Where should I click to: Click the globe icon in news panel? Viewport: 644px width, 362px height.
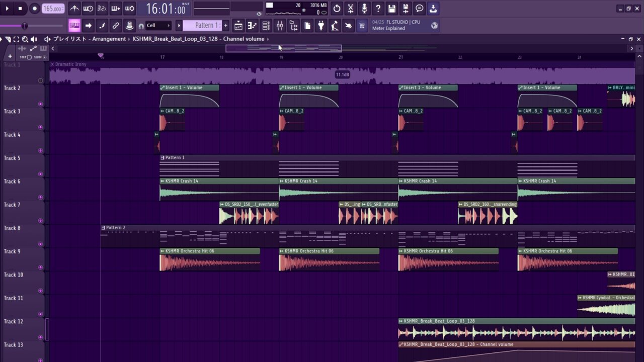pos(434,26)
